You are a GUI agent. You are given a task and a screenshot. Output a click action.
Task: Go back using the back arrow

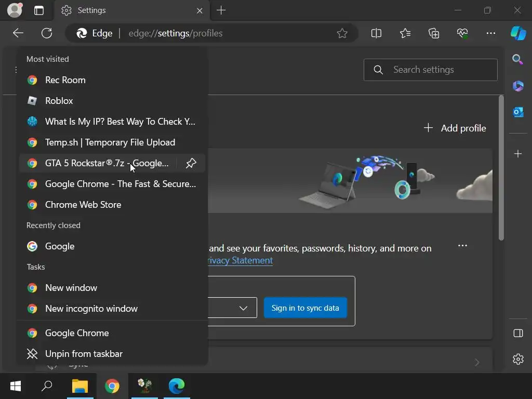pyautogui.click(x=18, y=33)
